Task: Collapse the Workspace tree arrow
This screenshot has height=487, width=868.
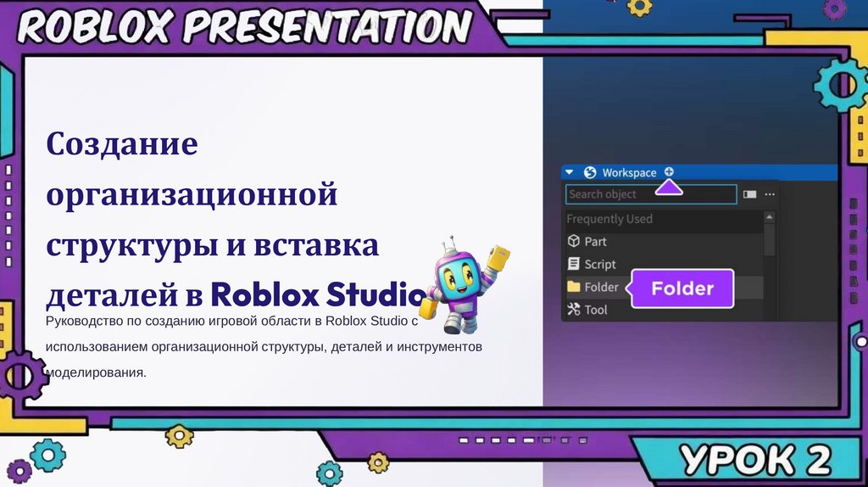Action: tap(569, 172)
